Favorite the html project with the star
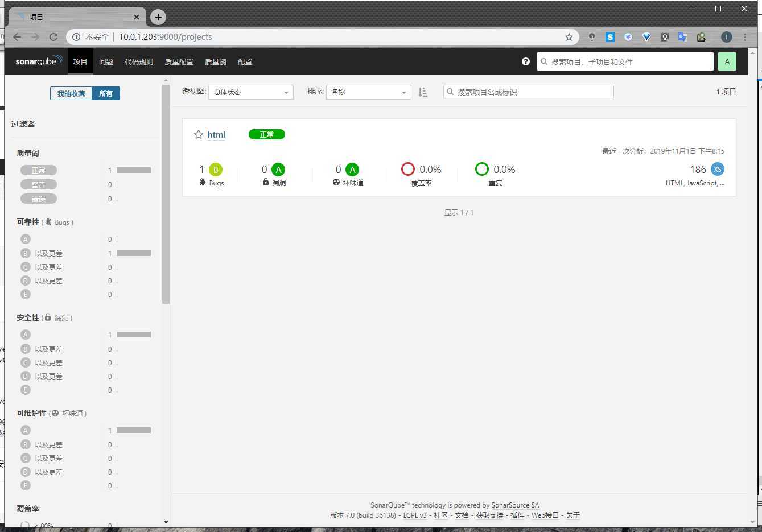 [199, 135]
